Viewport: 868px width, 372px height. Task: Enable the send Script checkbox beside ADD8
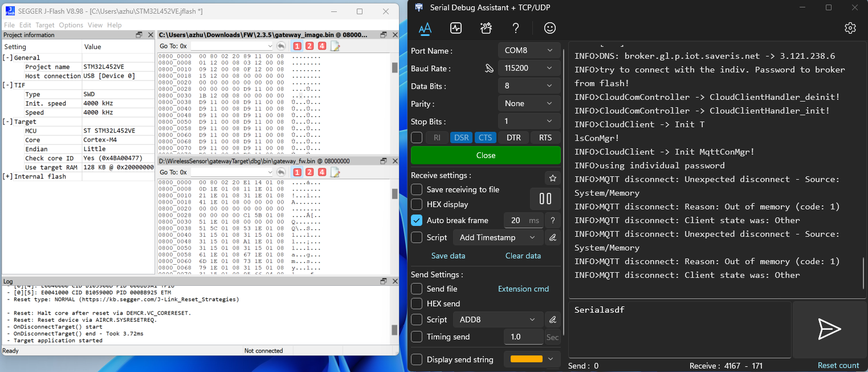click(x=417, y=320)
